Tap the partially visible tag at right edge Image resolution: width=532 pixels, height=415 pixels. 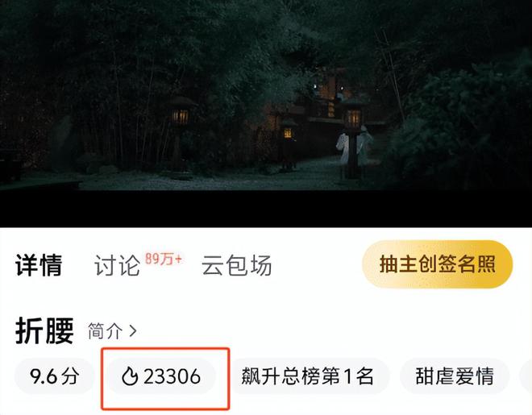click(x=526, y=376)
